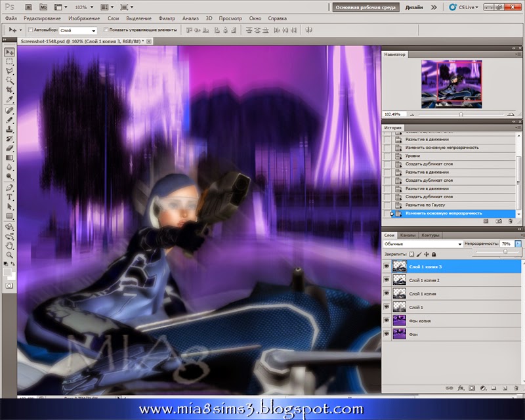525x420 pixels.
Task: Open the arrange documents dropdown
Action: pyautogui.click(x=107, y=7)
